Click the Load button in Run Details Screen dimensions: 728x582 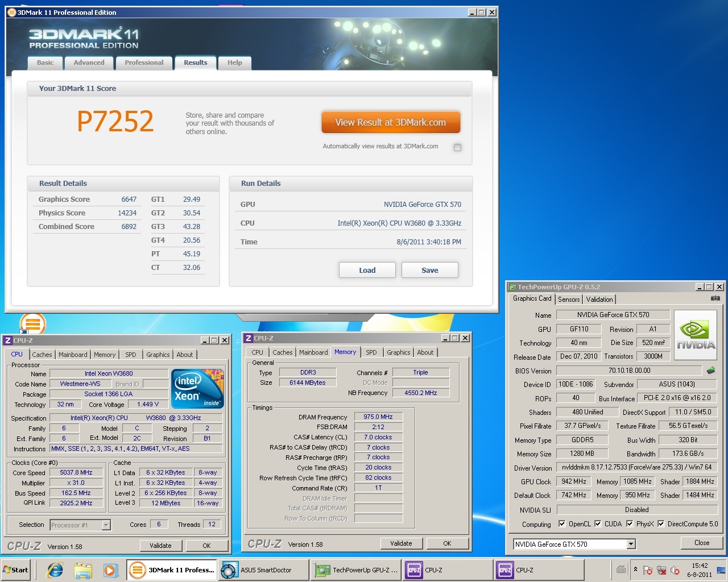(x=367, y=270)
